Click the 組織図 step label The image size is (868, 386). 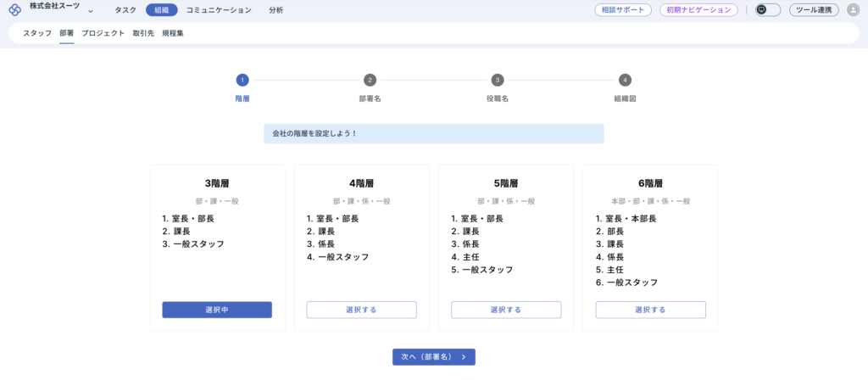tap(625, 98)
